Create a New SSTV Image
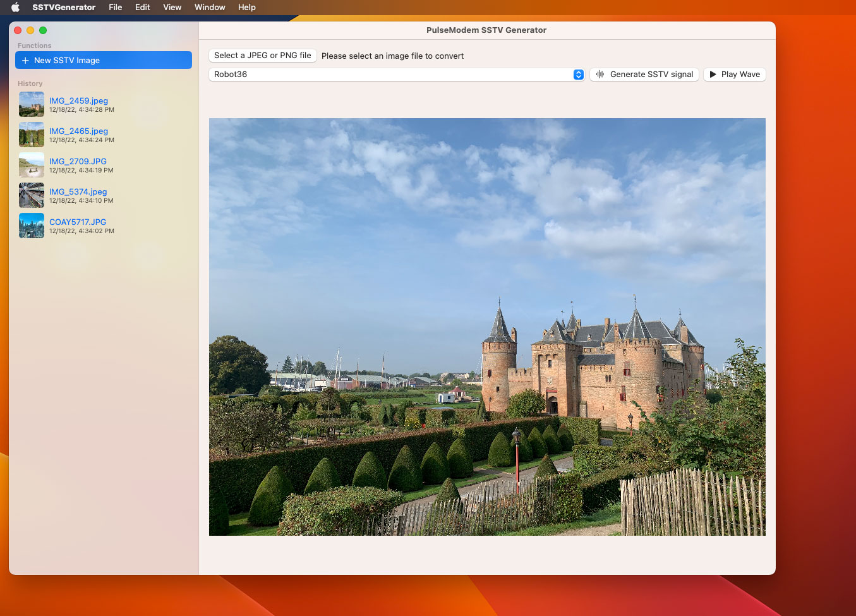 point(103,60)
